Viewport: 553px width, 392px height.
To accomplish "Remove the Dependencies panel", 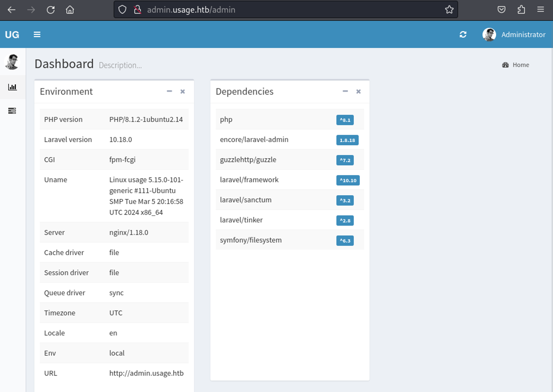I will tap(358, 92).
